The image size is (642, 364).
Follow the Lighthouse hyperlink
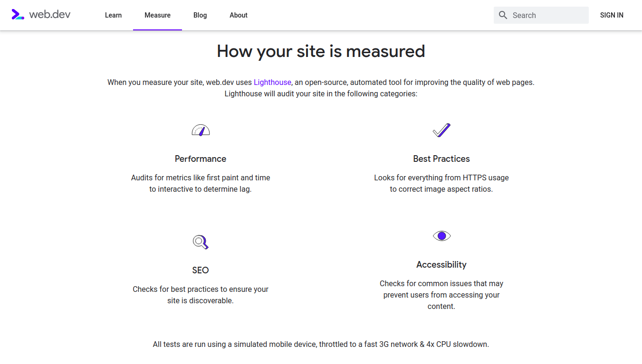click(272, 82)
